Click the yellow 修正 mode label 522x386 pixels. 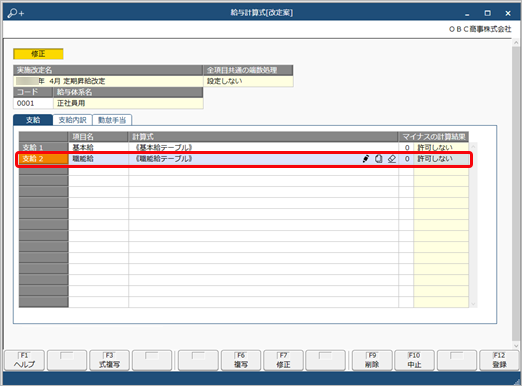[x=38, y=54]
